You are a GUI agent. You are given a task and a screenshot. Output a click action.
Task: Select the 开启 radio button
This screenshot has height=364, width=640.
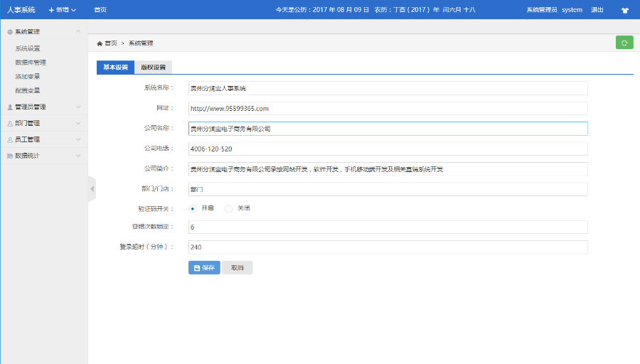193,208
